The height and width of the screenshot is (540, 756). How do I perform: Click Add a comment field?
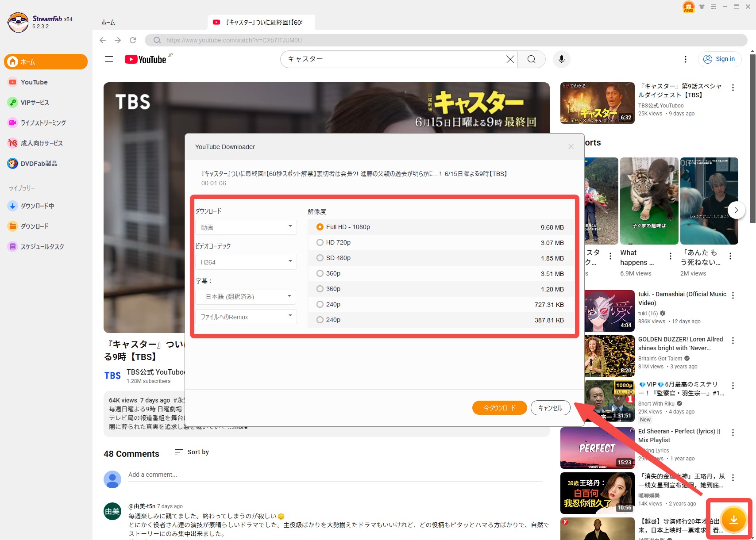[x=336, y=475]
